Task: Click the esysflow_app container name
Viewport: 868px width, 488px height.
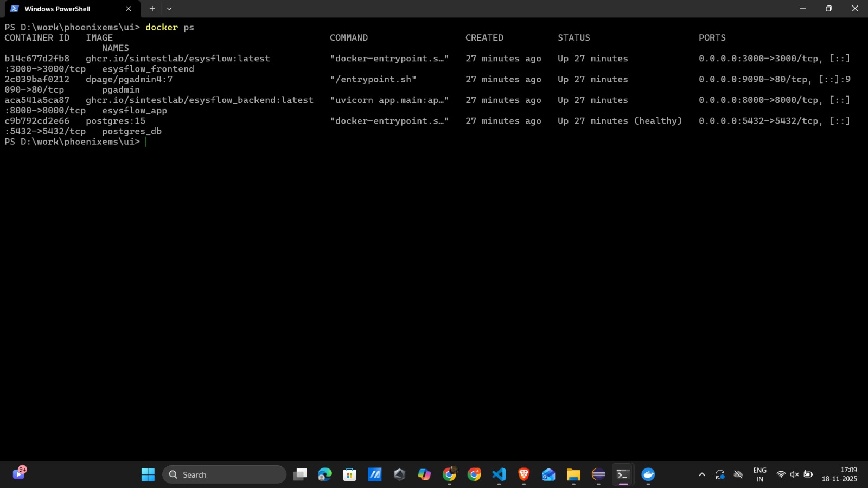Action: pyautogui.click(x=135, y=111)
